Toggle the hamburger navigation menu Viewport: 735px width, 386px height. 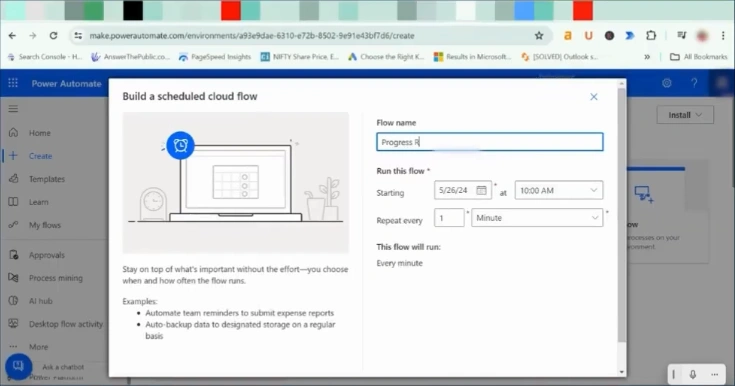point(13,109)
